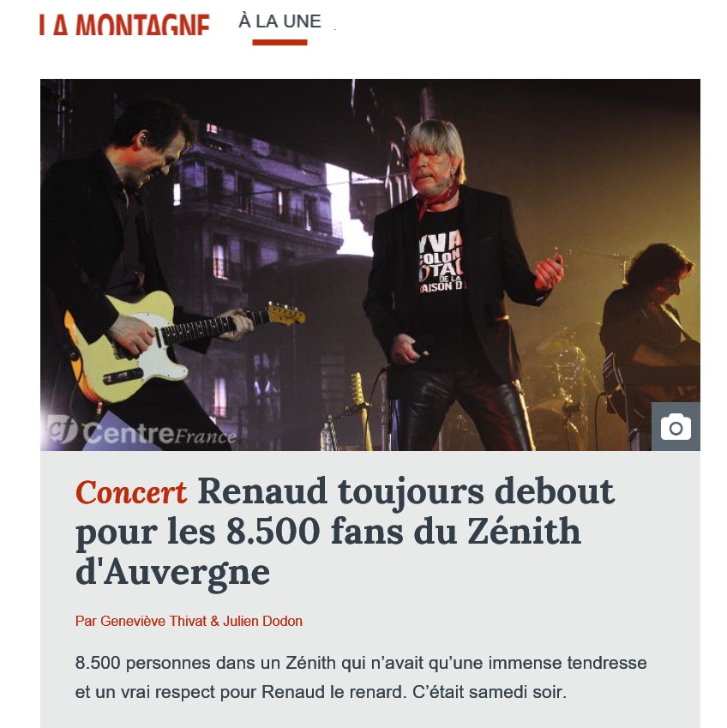Viewport: 727px width, 728px height.
Task: Select the À LA UNE tab
Action: pyautogui.click(x=279, y=21)
